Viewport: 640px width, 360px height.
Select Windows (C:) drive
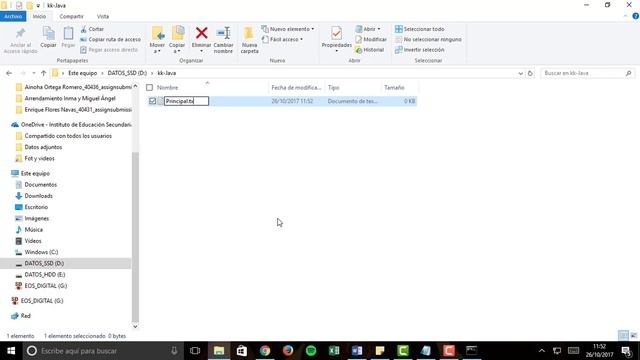pyautogui.click(x=41, y=252)
